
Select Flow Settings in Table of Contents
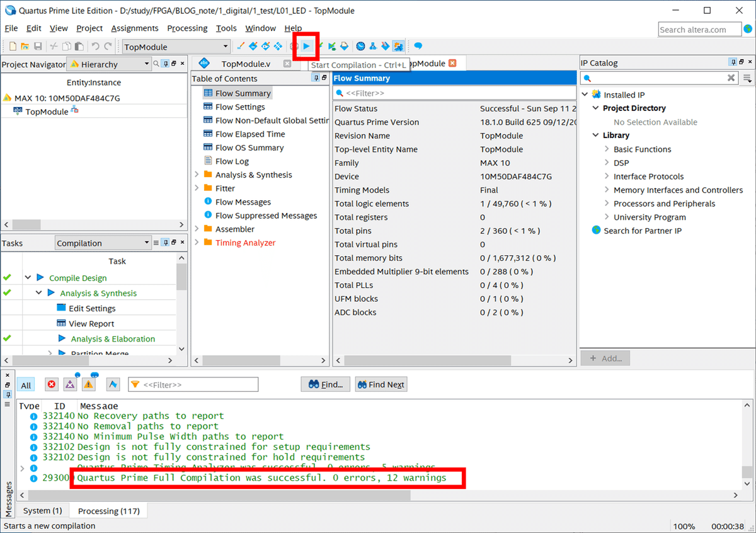click(x=240, y=107)
